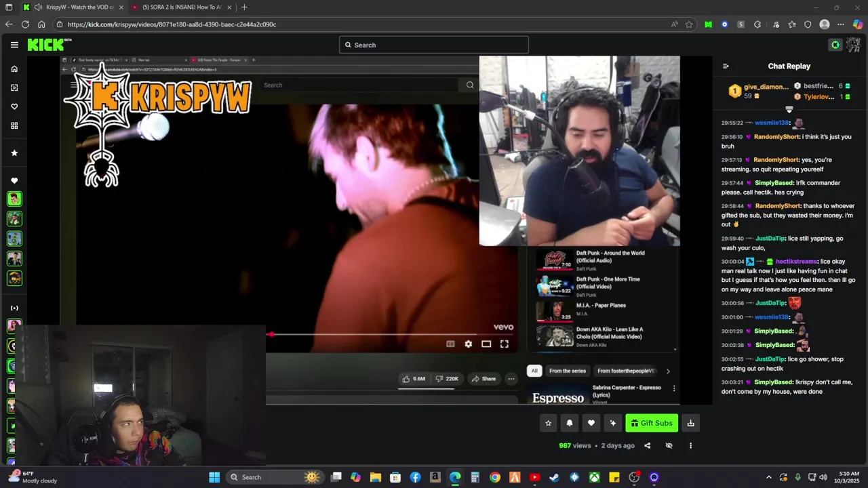Expand the gifters leaderboard handle
The height and width of the screenshot is (488, 868).
[x=789, y=109]
